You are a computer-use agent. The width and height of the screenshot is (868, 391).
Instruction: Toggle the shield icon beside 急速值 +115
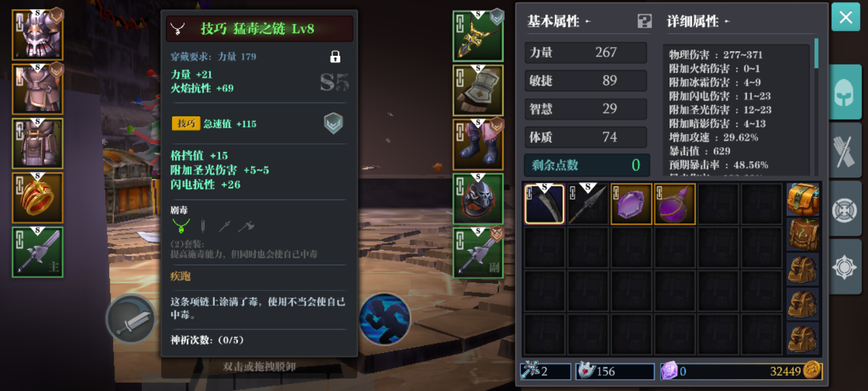click(x=333, y=124)
